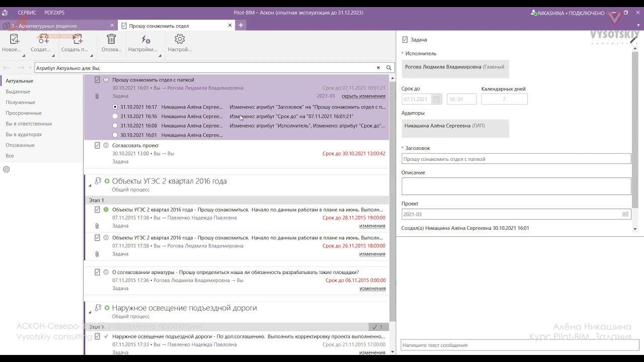The width and height of the screenshot is (644, 362).
Task: Click the forward navigation arrow
Action: click(x=21, y=68)
